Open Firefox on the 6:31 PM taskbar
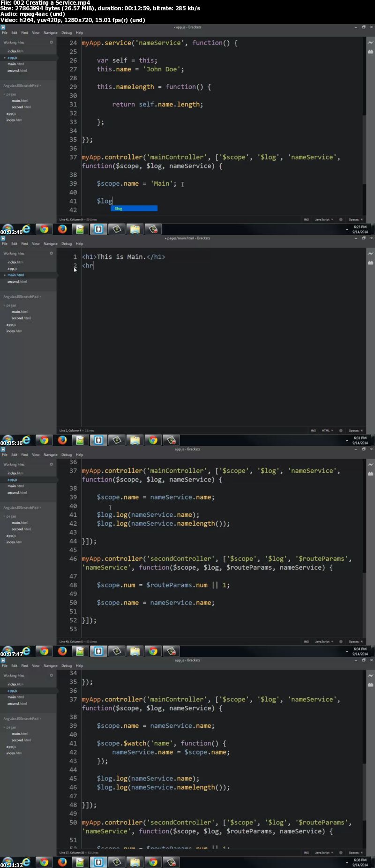The width and height of the screenshot is (375, 868). pyautogui.click(x=62, y=440)
